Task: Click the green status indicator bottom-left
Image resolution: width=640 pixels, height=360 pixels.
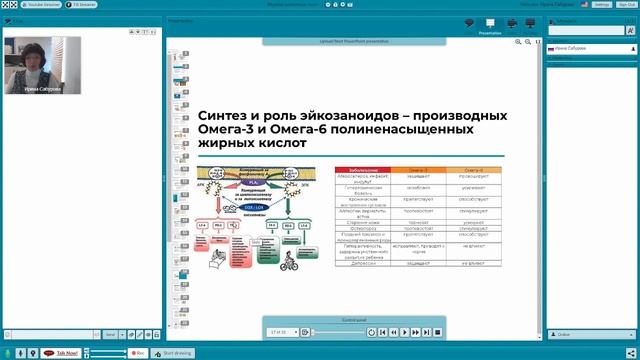Action: click(7, 353)
